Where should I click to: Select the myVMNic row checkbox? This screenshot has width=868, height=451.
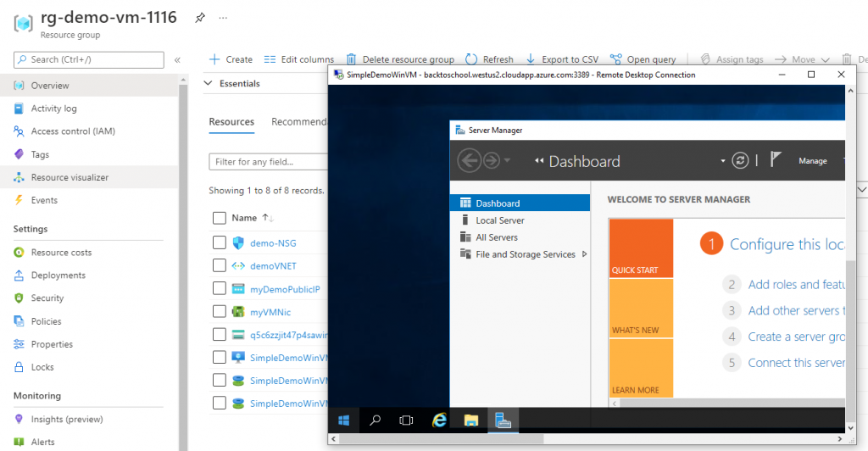(x=220, y=312)
